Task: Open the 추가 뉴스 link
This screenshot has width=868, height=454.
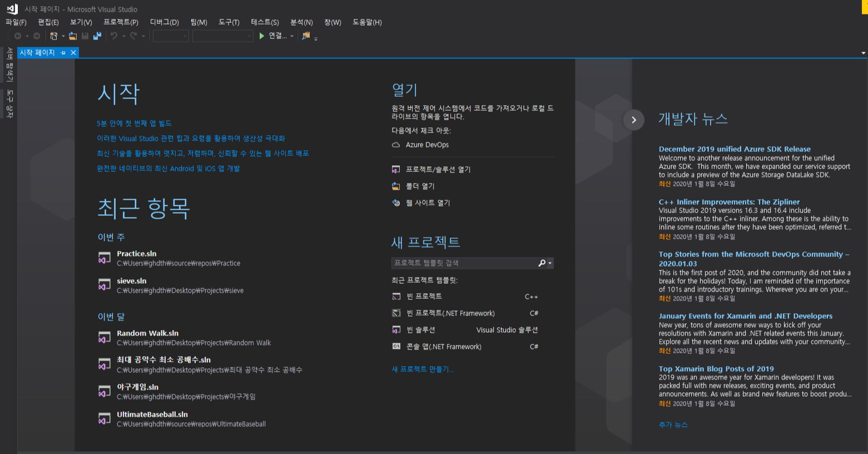Action: (673, 425)
